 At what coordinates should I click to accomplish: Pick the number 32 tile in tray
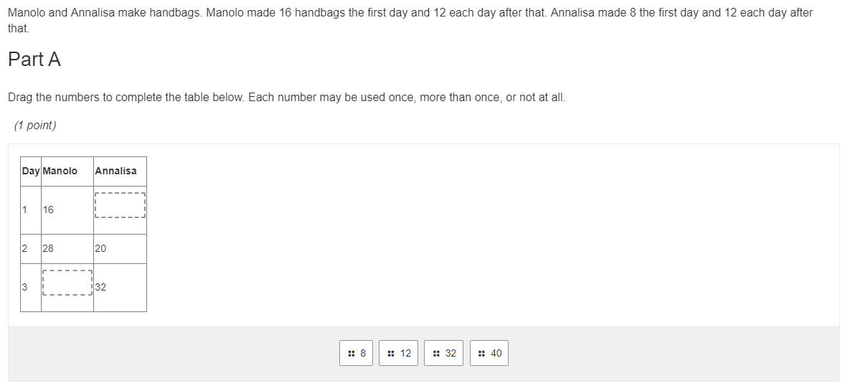444,353
